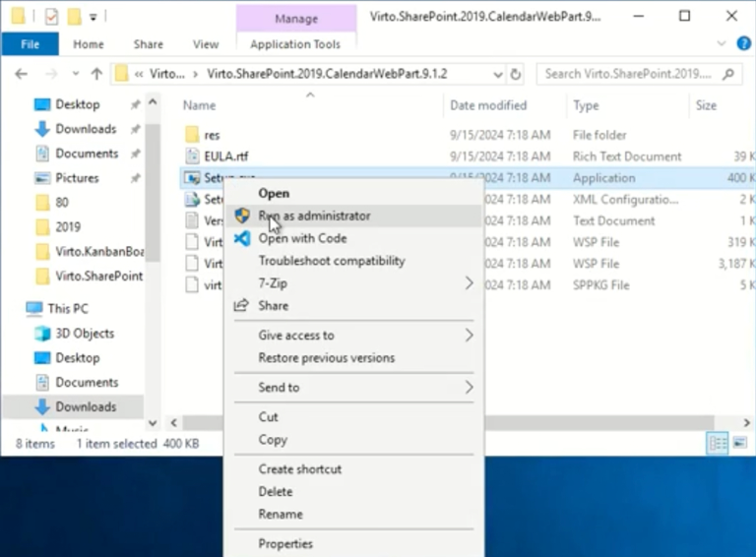Click the Back navigation arrow
The width and height of the screenshot is (756, 557).
(x=22, y=74)
